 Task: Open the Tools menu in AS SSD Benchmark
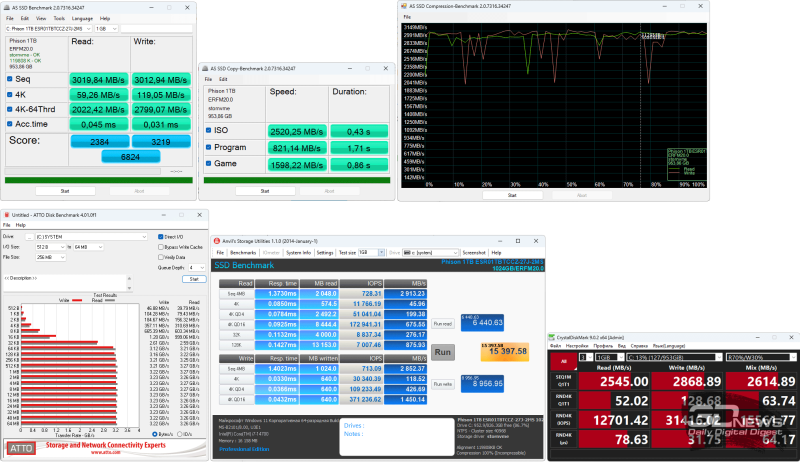[59, 18]
